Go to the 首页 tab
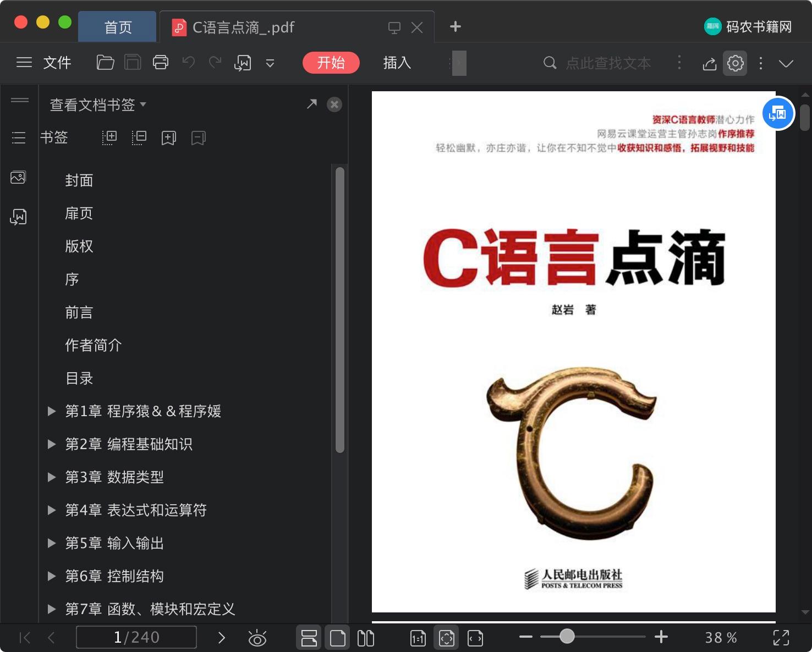The image size is (812, 652). pos(118,27)
